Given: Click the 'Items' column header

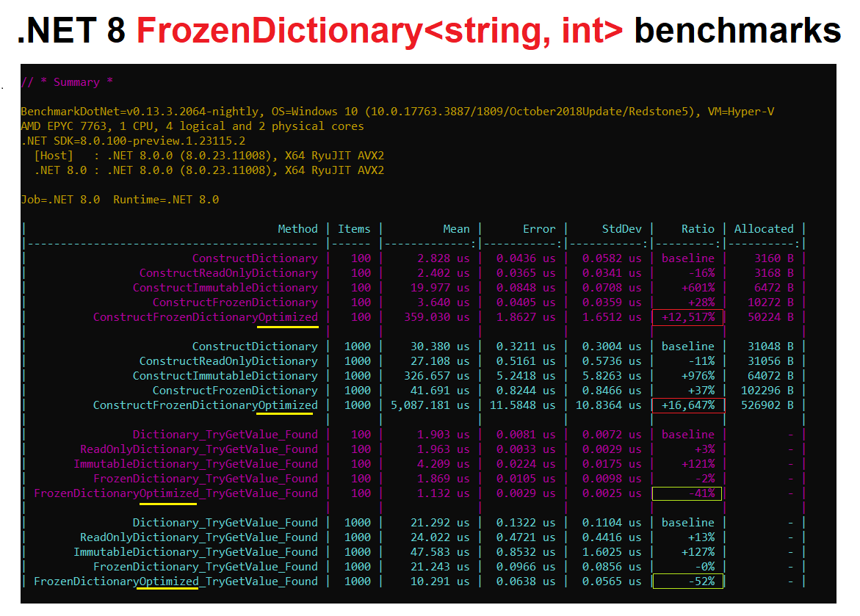Looking at the screenshot, I should [x=354, y=229].
